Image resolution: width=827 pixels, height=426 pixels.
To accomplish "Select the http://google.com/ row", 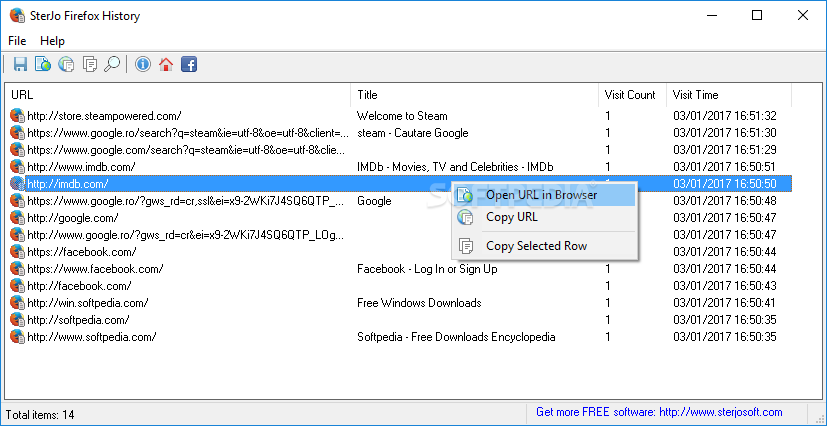I will (401, 218).
